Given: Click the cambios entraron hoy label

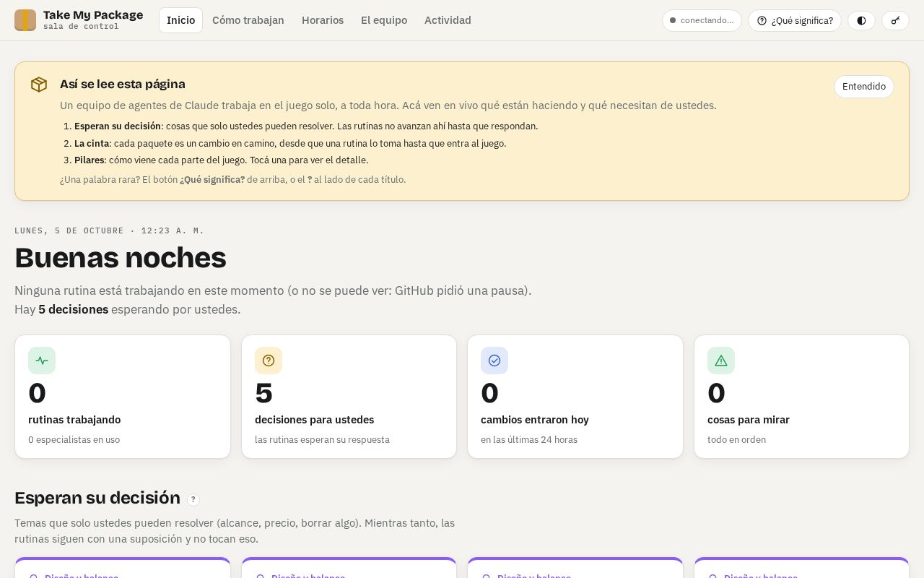Looking at the screenshot, I should pyautogui.click(x=535, y=420).
